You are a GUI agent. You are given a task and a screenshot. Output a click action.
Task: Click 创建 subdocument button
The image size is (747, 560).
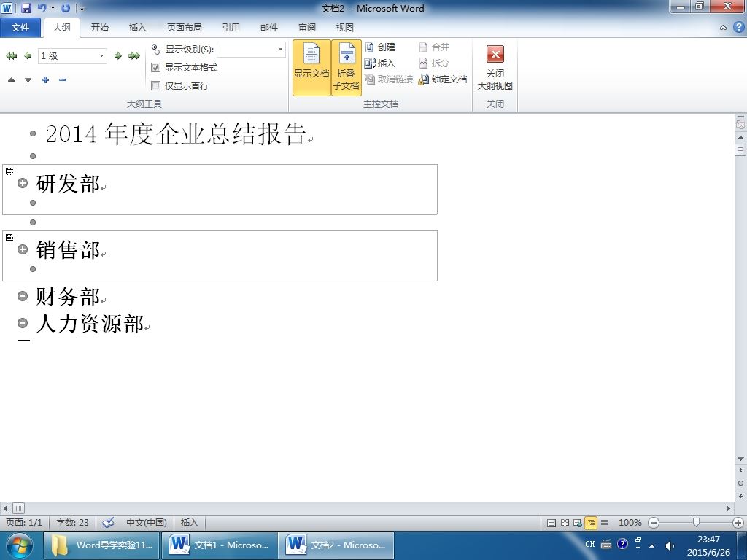[381, 47]
